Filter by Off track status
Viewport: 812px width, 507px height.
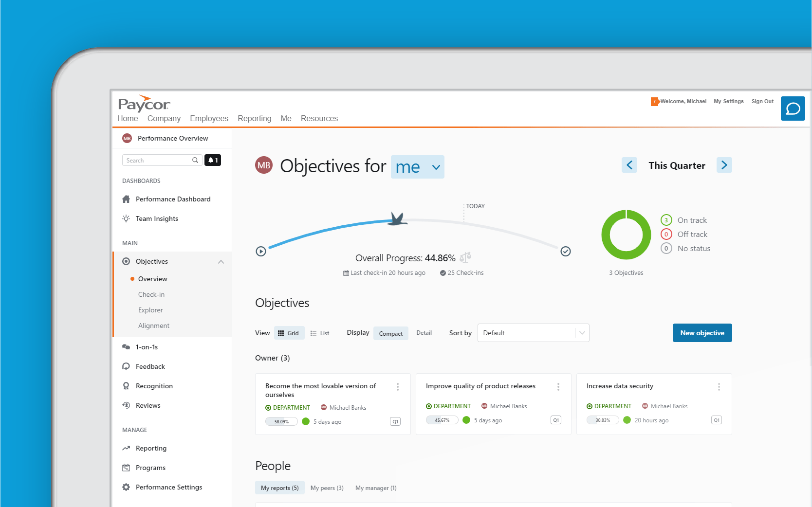tap(684, 234)
